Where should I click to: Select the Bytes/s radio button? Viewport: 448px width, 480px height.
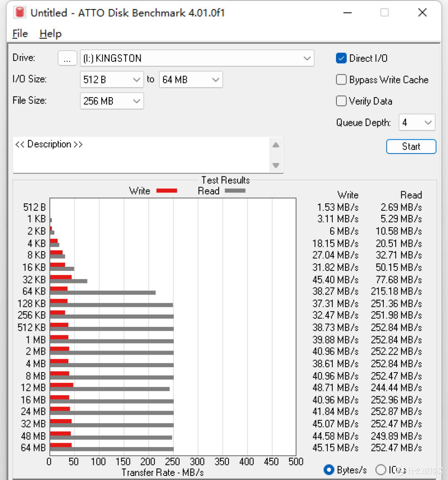coord(329,470)
